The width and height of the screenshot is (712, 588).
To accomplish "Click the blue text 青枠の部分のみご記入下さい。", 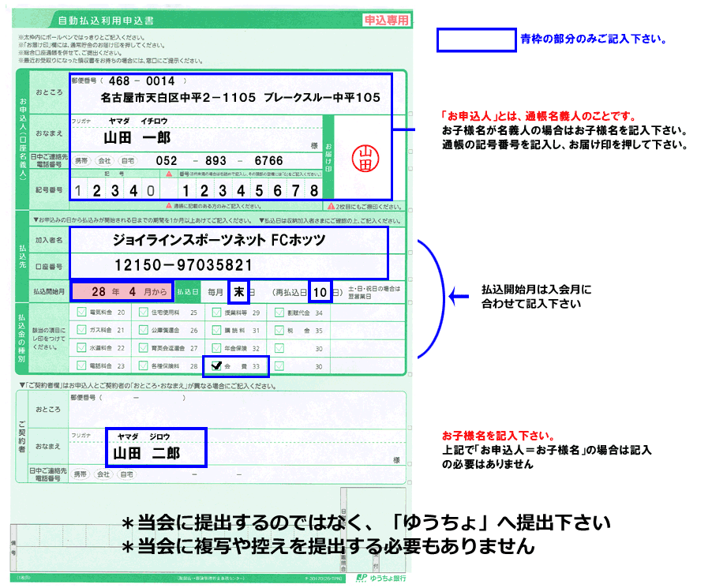I will [594, 39].
